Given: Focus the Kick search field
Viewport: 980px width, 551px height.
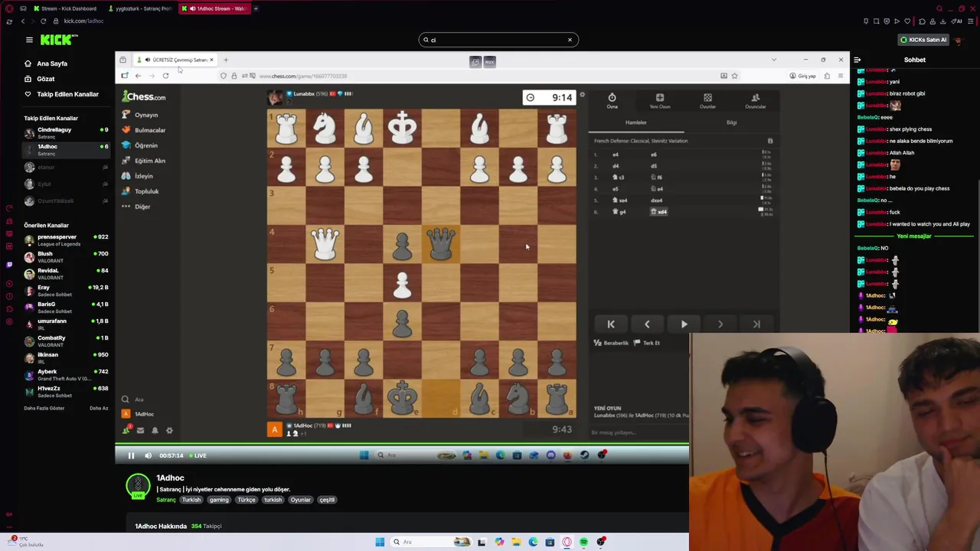Looking at the screenshot, I should [x=498, y=40].
